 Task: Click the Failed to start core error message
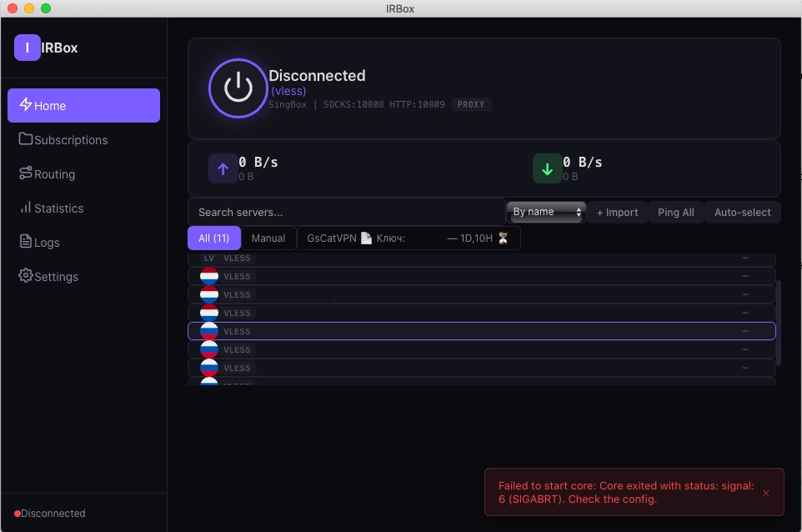tap(626, 492)
